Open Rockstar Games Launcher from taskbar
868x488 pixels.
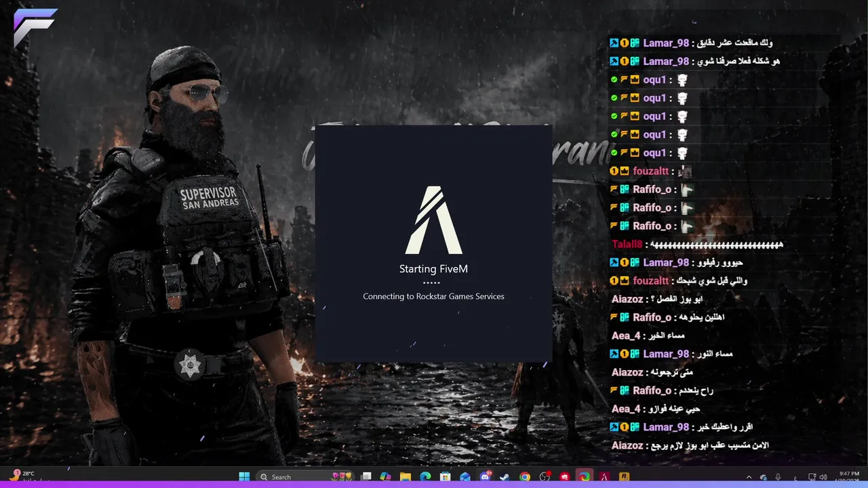coord(624,476)
